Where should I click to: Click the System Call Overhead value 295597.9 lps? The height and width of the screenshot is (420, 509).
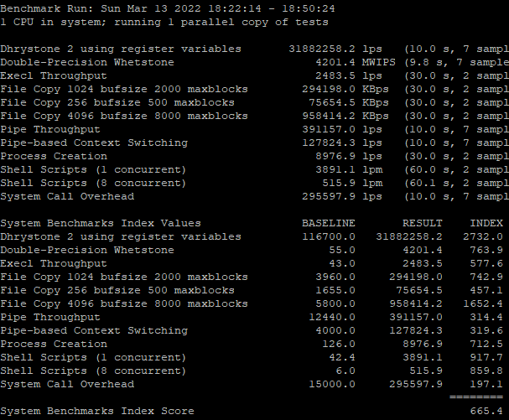point(342,197)
